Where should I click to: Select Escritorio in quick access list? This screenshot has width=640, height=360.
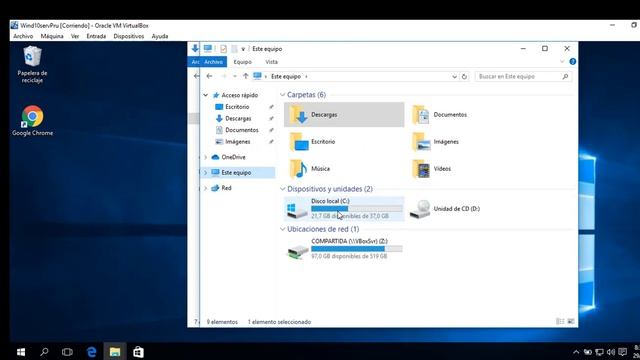237,107
